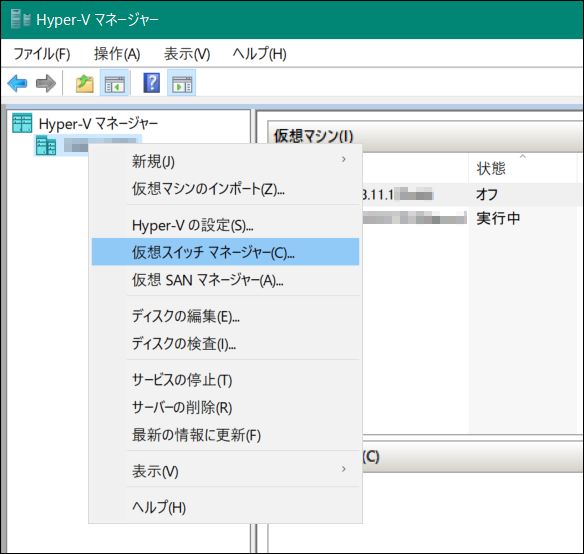Open Help using the question mark icon
The height and width of the screenshot is (554, 584).
coord(152,83)
